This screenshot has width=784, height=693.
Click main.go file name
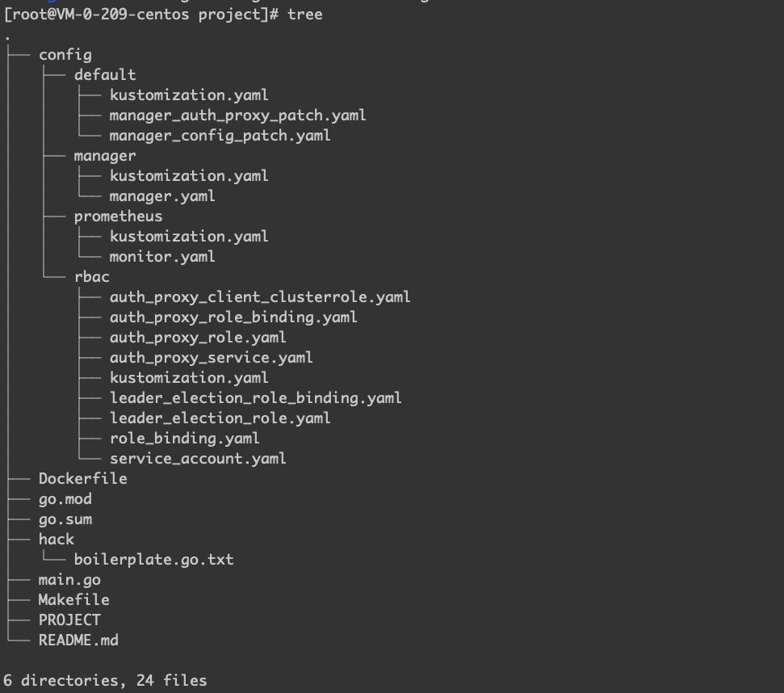click(x=69, y=580)
